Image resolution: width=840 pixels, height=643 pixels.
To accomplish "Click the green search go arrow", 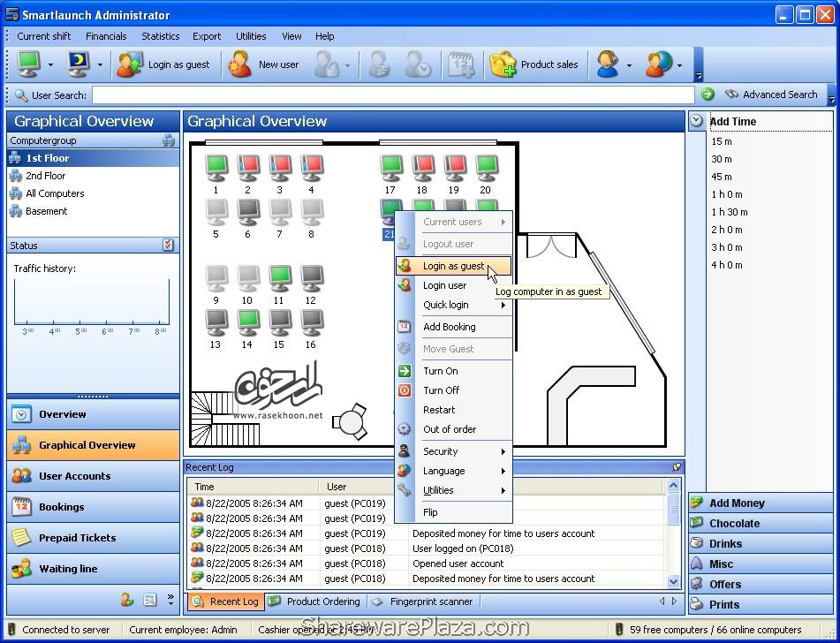I will click(x=708, y=95).
